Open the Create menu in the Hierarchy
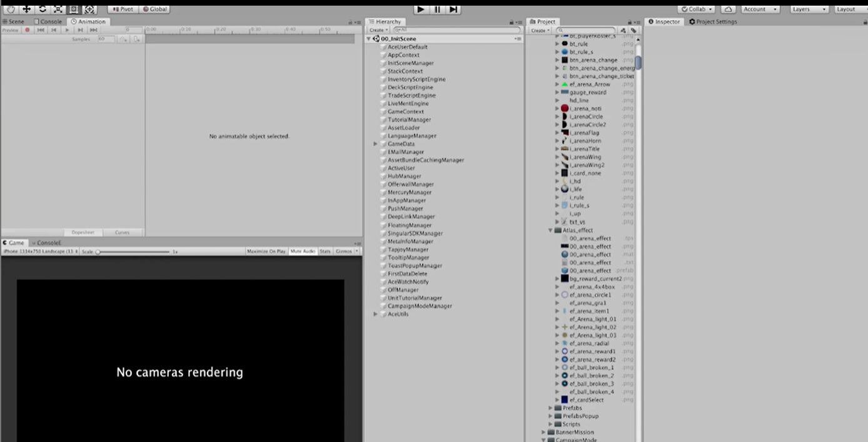 377,29
